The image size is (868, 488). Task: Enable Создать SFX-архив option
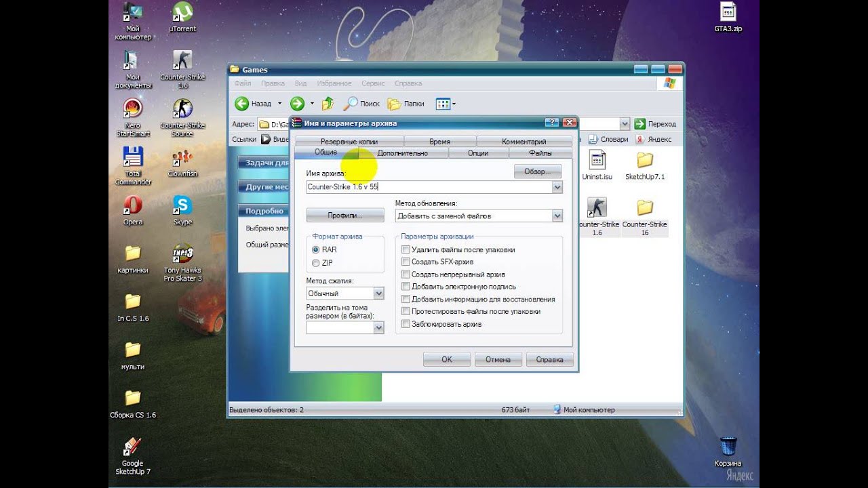[x=406, y=262]
